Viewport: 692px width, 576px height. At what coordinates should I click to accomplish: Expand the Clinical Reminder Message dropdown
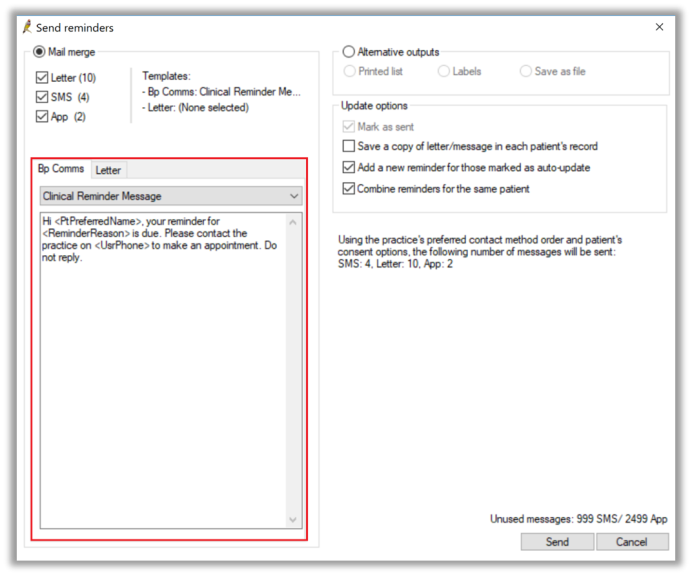[293, 197]
